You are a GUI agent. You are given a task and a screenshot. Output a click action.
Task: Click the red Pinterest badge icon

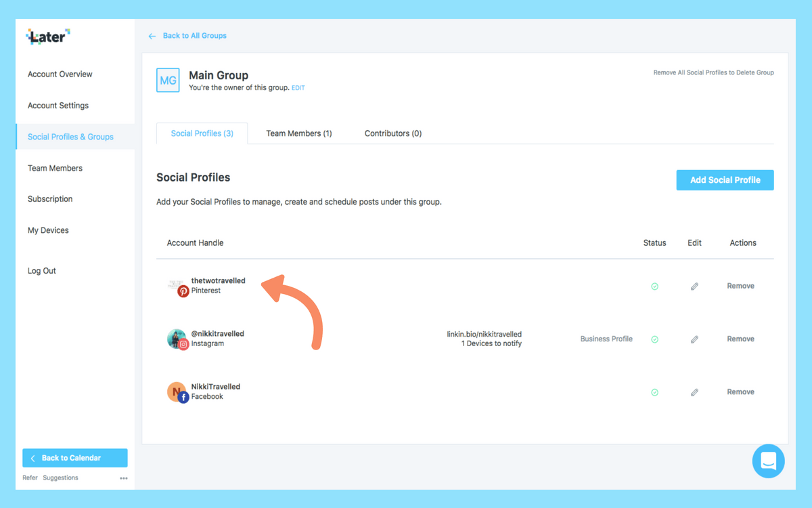[183, 291]
